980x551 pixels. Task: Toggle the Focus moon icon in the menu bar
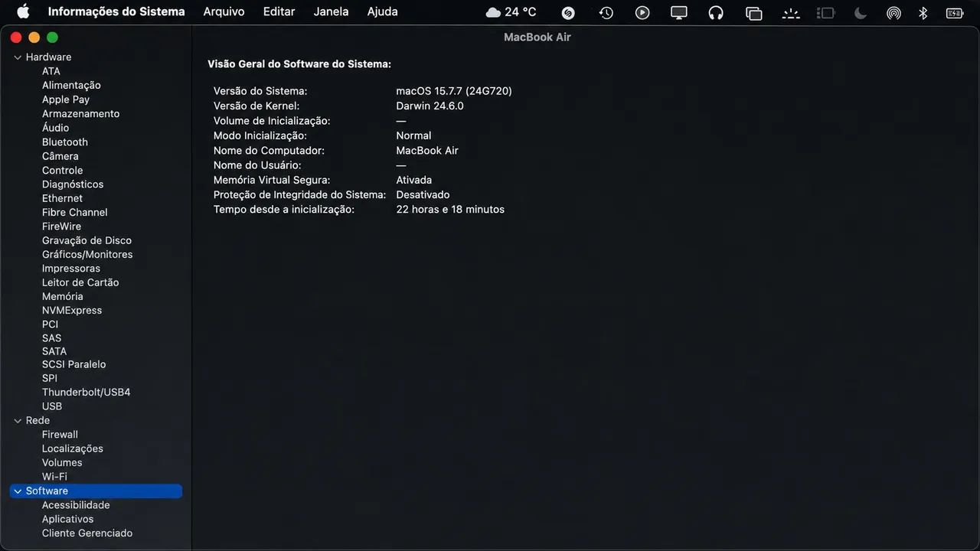pos(860,12)
